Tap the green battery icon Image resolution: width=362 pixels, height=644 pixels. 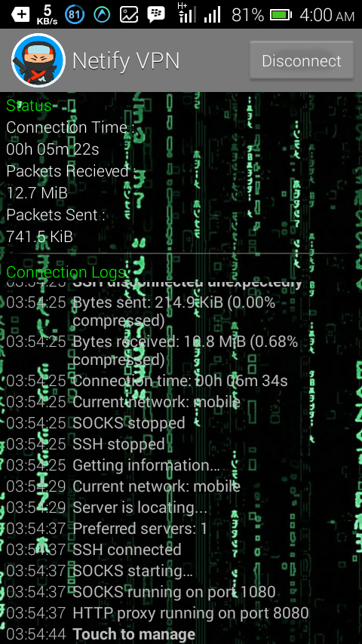click(281, 15)
